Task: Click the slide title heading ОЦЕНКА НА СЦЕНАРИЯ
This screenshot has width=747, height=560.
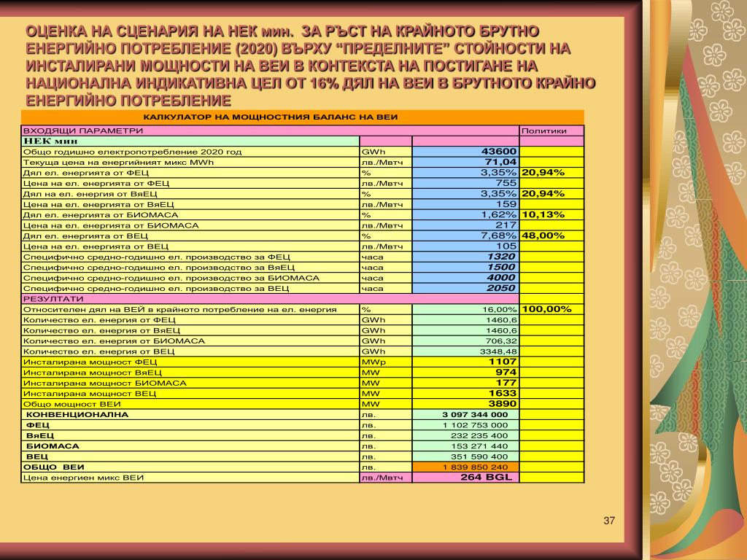Action: coord(311,66)
